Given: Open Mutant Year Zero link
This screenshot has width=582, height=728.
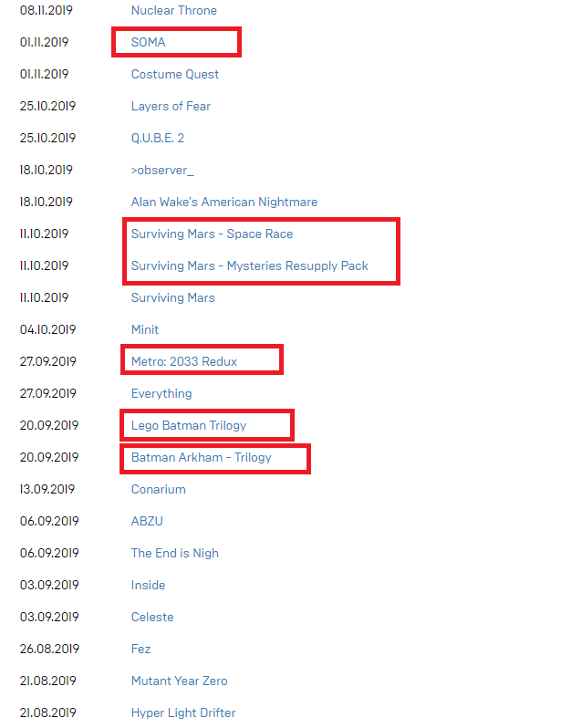Looking at the screenshot, I should click(x=179, y=681).
